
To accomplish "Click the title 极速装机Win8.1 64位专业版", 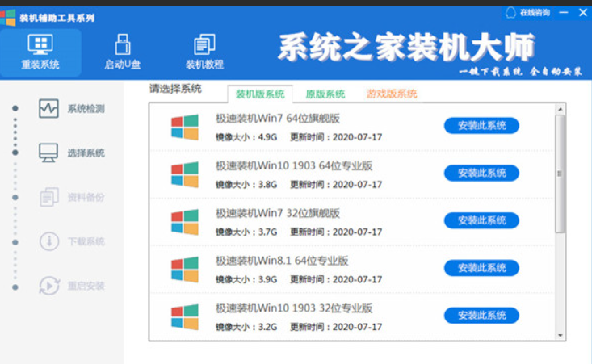I will 282,261.
